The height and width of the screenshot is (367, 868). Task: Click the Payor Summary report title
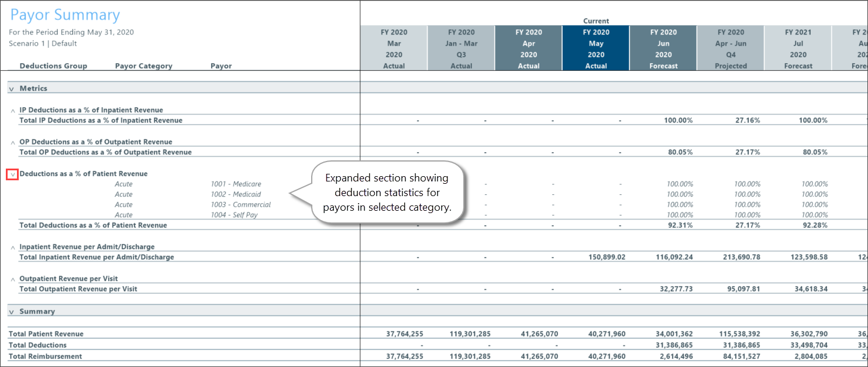click(65, 15)
